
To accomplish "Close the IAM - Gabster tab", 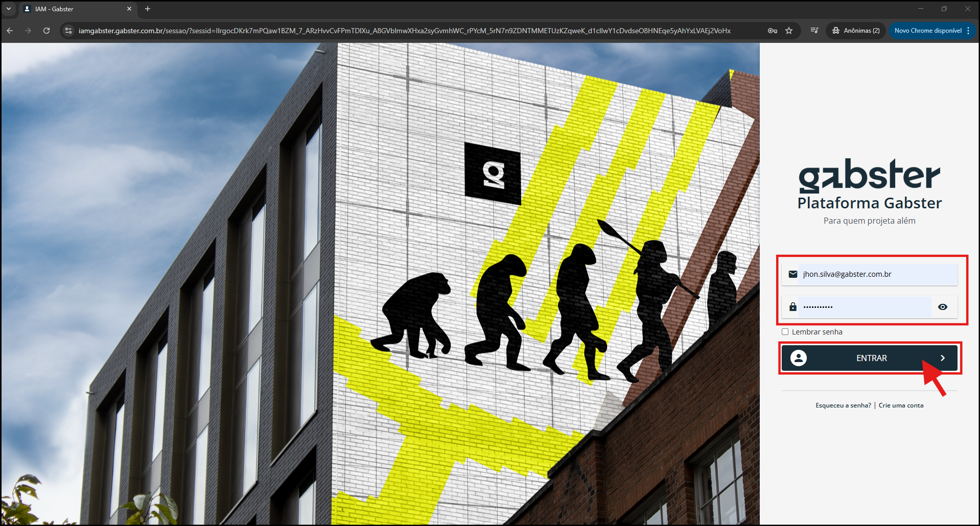I will pyautogui.click(x=129, y=9).
